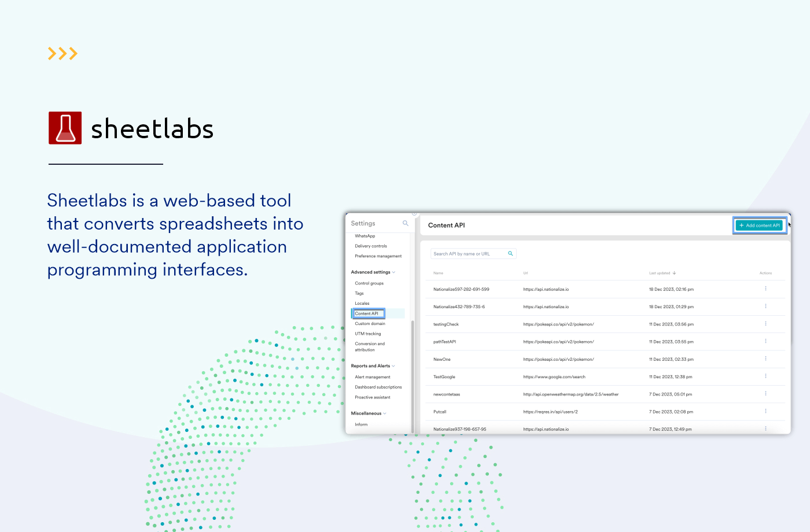
Task: Open the Tags settings page
Action: click(359, 293)
